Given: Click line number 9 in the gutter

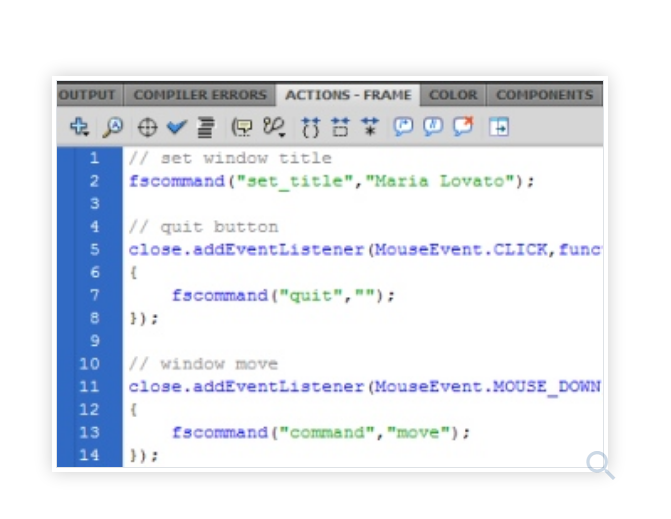Looking at the screenshot, I should (x=95, y=341).
